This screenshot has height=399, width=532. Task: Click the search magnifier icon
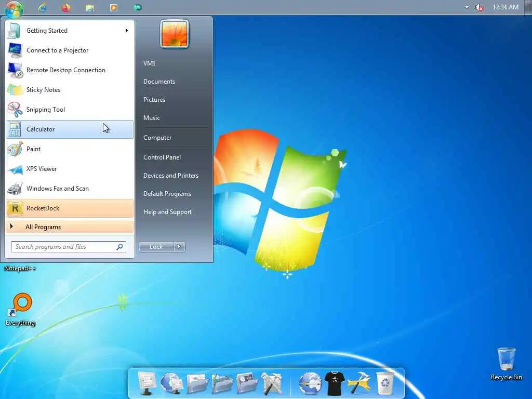coord(120,247)
